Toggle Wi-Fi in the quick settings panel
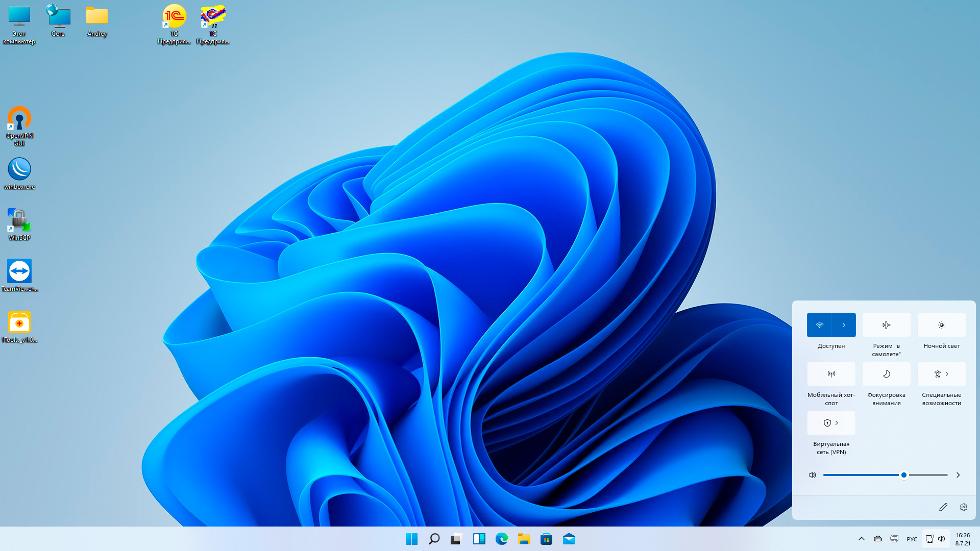 (x=819, y=325)
